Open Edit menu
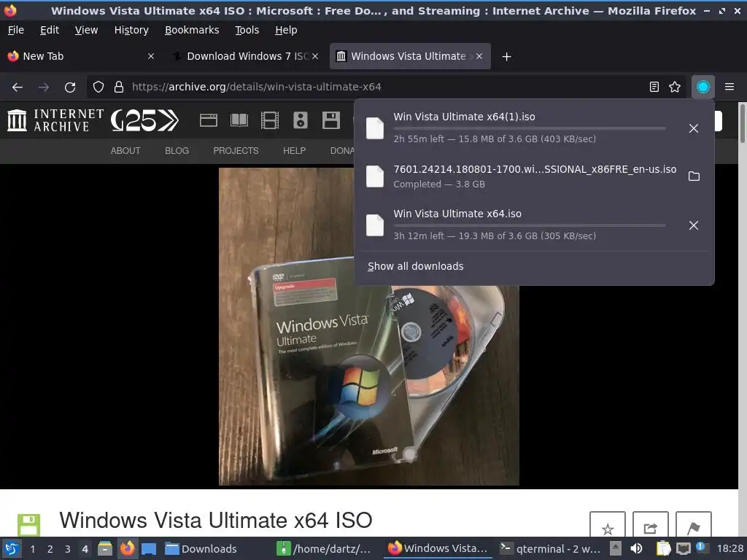 pyautogui.click(x=50, y=30)
